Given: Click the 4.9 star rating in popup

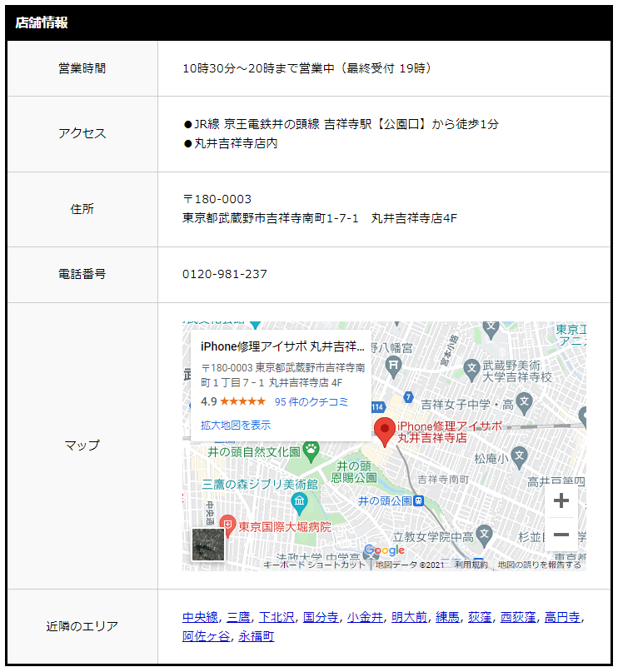Looking at the screenshot, I should tap(232, 401).
